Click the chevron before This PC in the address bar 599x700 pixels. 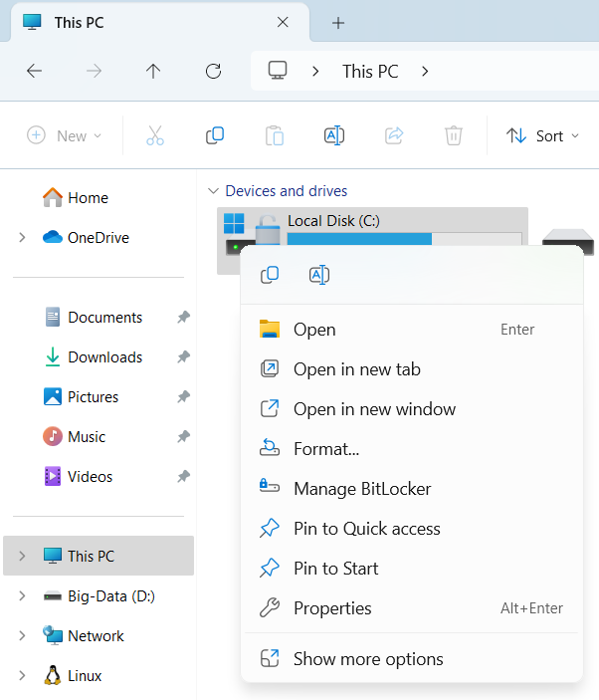(315, 71)
